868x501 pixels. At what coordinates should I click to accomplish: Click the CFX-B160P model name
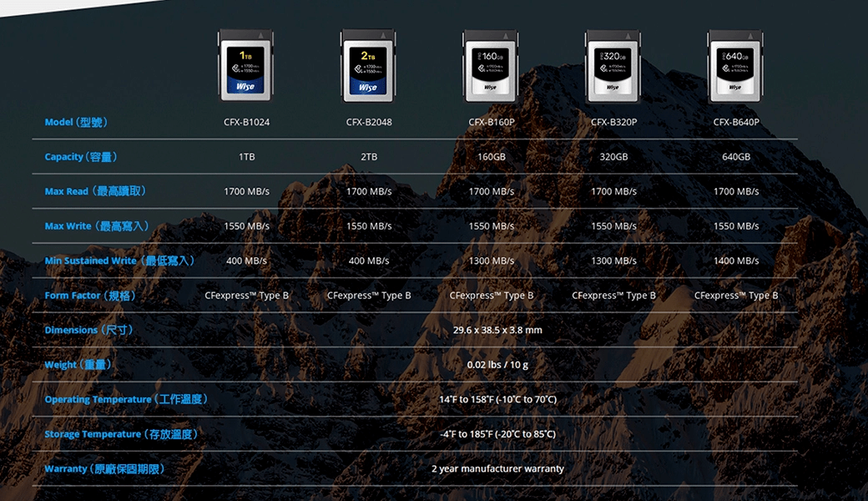point(491,122)
